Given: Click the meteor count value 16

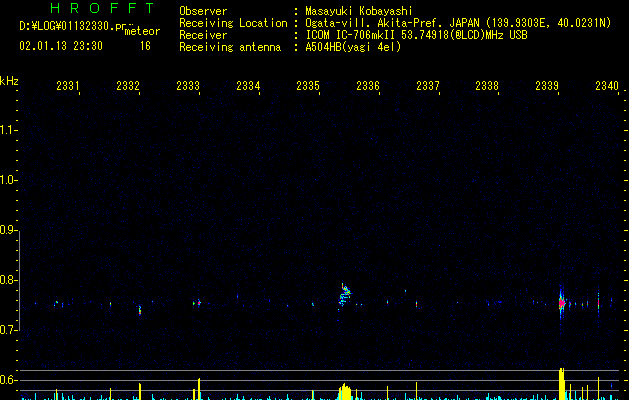Looking at the screenshot, I should [145, 46].
